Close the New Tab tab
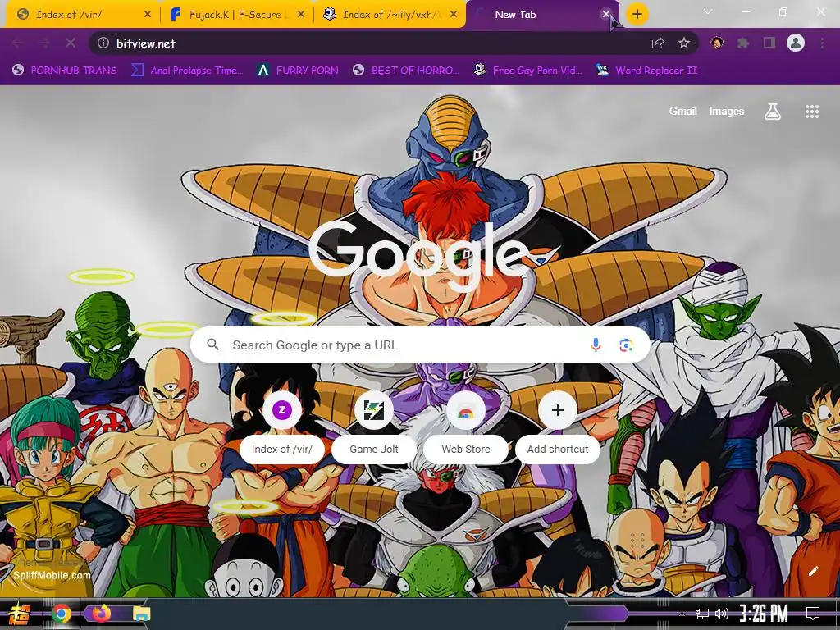Screen dimensions: 840x630 point(606,15)
